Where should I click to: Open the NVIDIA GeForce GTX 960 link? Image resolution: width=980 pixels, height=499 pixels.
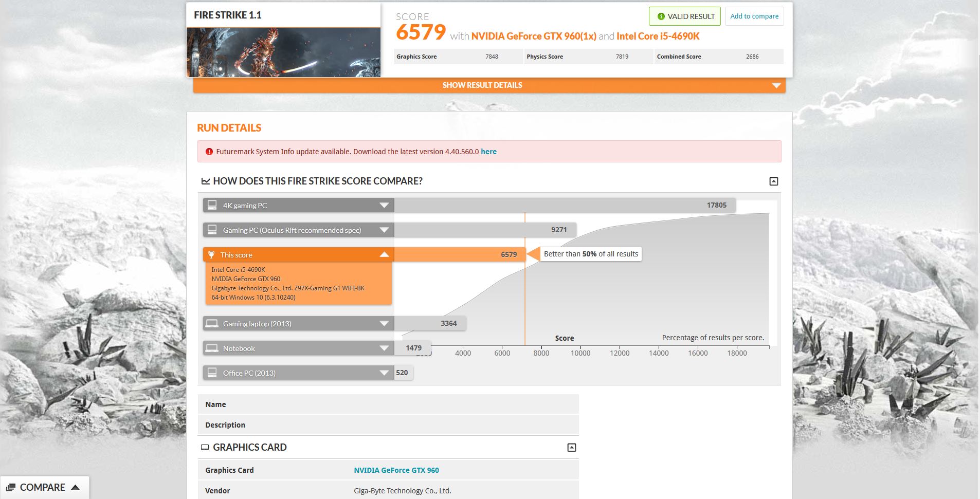point(396,470)
